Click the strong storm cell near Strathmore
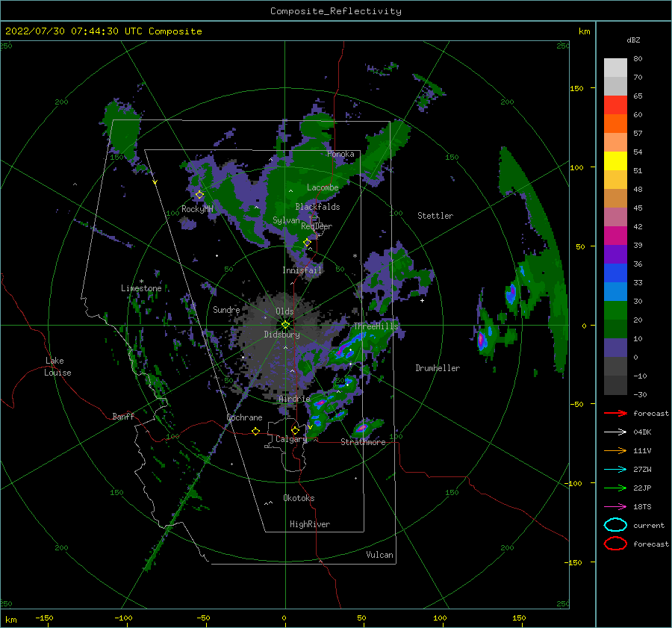This screenshot has height=628, width=672. pyautogui.click(x=363, y=428)
